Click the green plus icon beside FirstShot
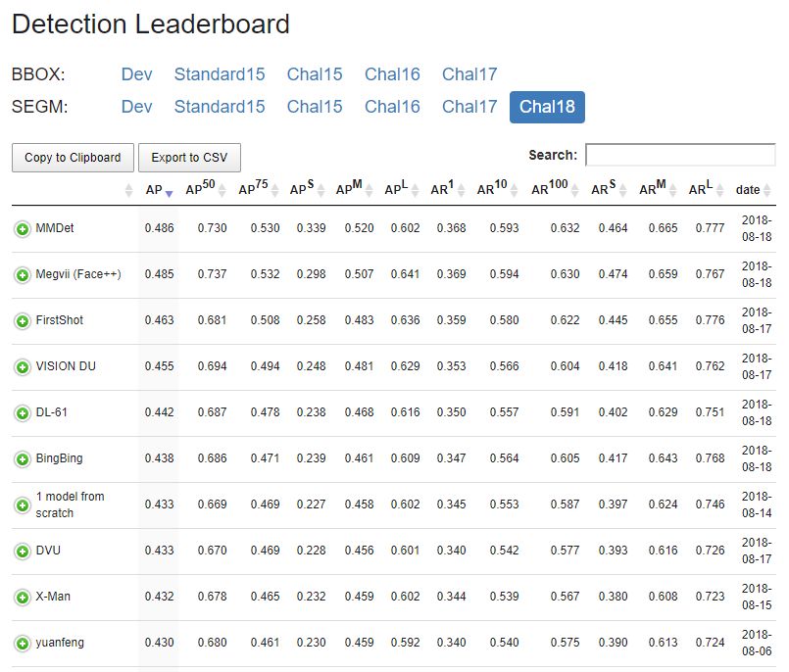789x672 pixels. pos(22,321)
